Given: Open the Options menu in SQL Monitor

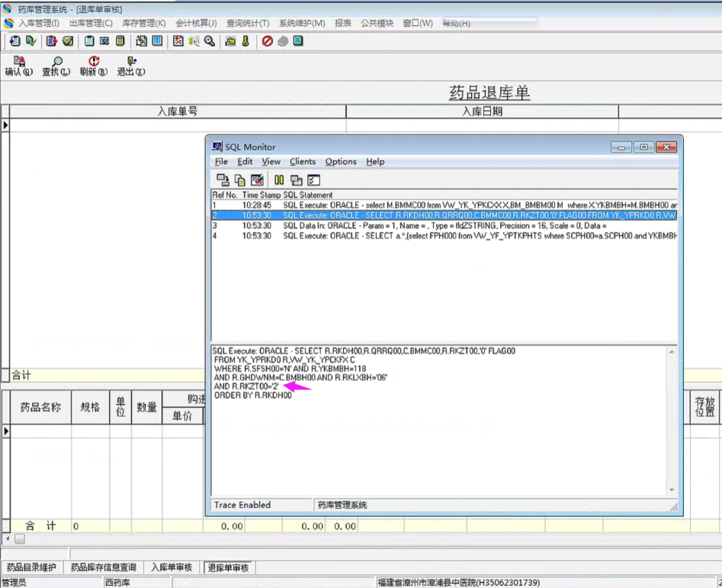Looking at the screenshot, I should tap(341, 162).
